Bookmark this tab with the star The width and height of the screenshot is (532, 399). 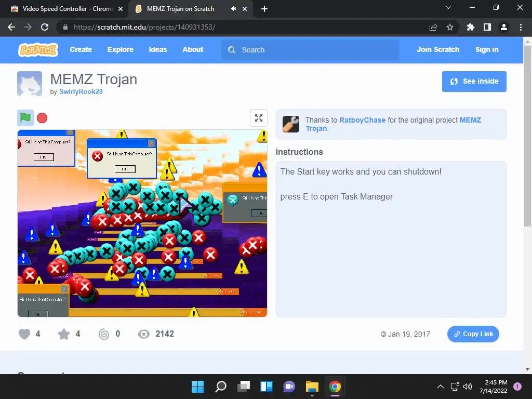tap(450, 27)
